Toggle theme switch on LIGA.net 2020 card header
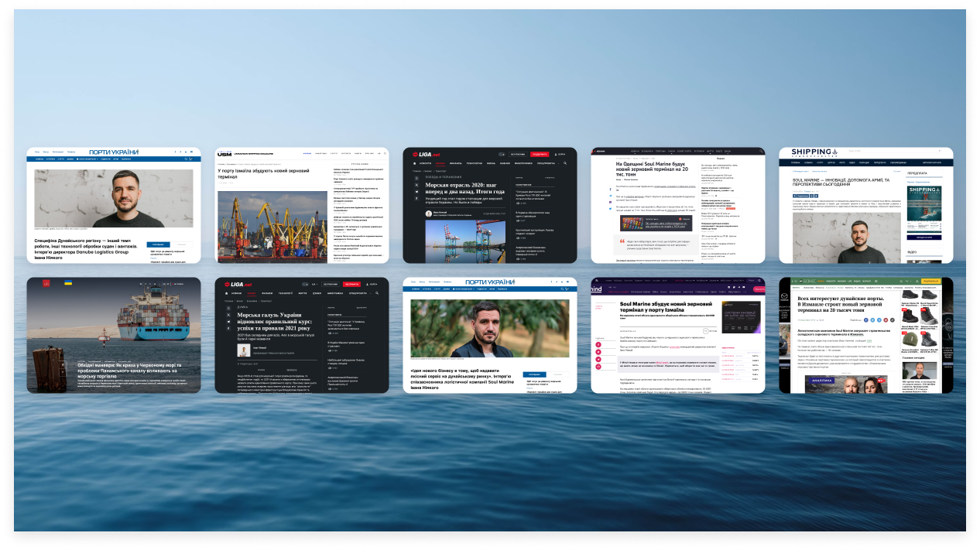The height and width of the screenshot is (550, 980). [x=502, y=154]
